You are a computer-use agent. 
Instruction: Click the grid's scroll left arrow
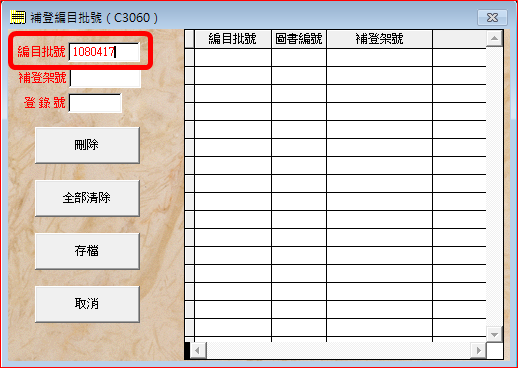pos(198,351)
